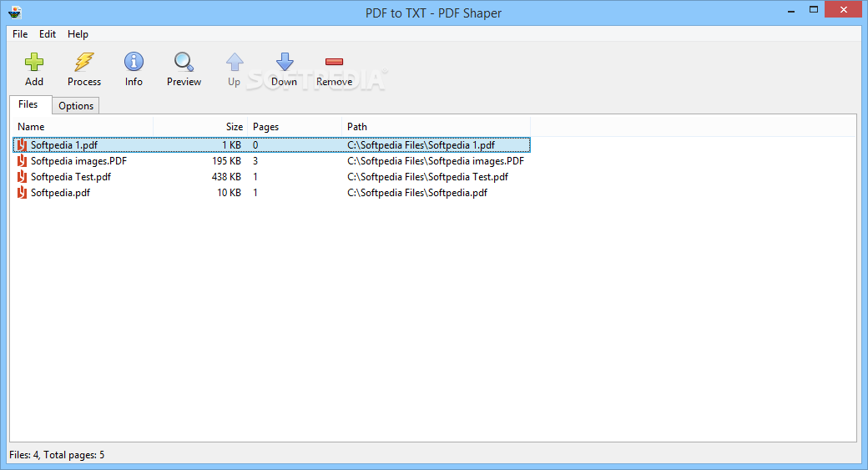Sort the list by the Path column header
This screenshot has height=470, width=868.
(x=436, y=127)
